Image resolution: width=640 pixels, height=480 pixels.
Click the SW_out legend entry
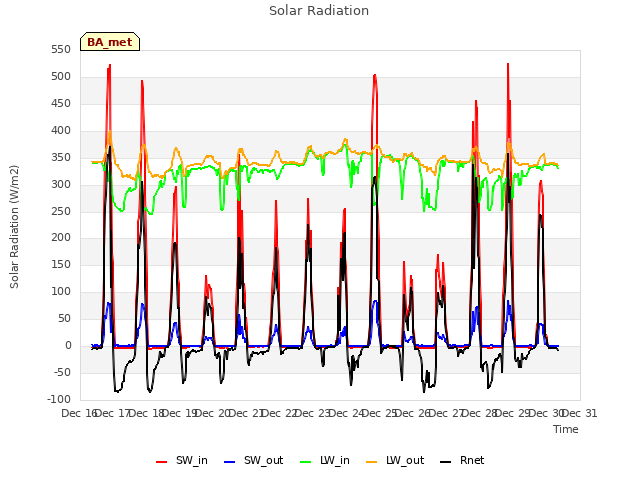click(253, 460)
